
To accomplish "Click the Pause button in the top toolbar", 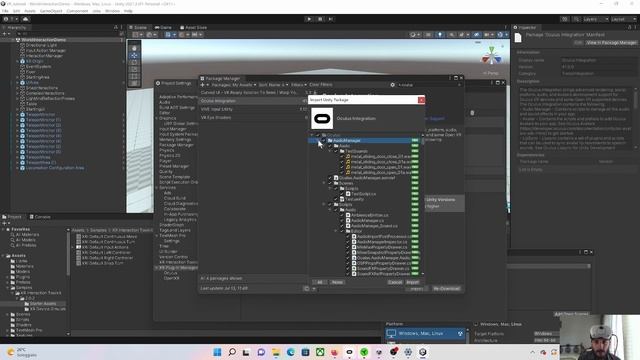I will click(320, 19).
